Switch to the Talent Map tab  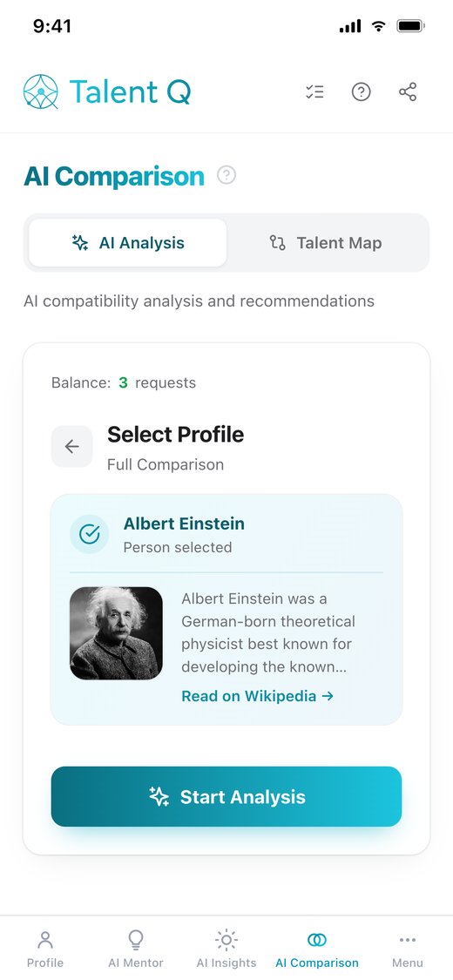pos(326,242)
